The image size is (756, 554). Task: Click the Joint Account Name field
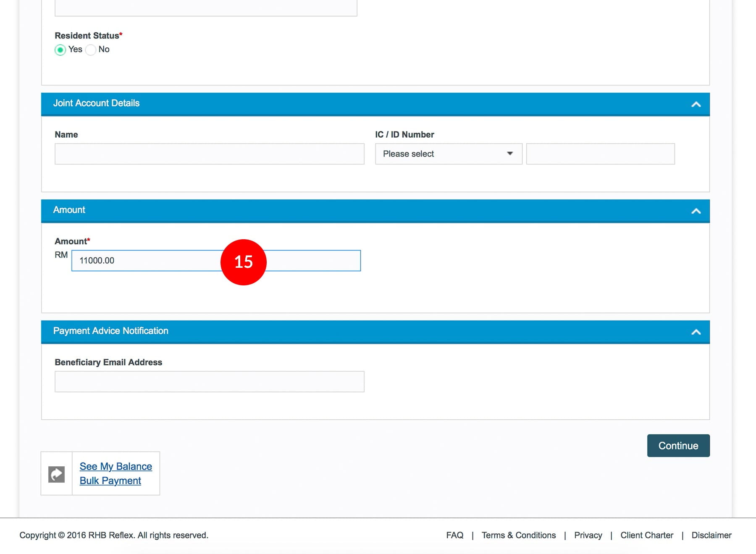pos(209,154)
